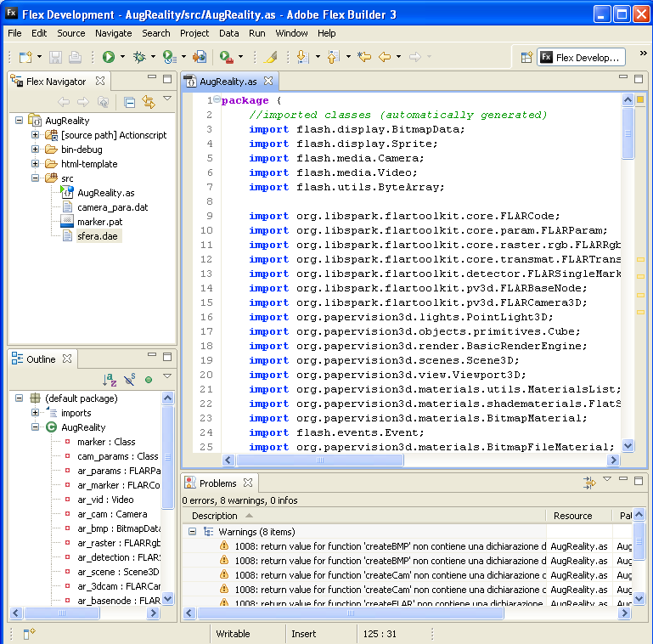The height and width of the screenshot is (644, 653).
Task: Open the Debug button dropdown arrow
Action: [x=153, y=57]
